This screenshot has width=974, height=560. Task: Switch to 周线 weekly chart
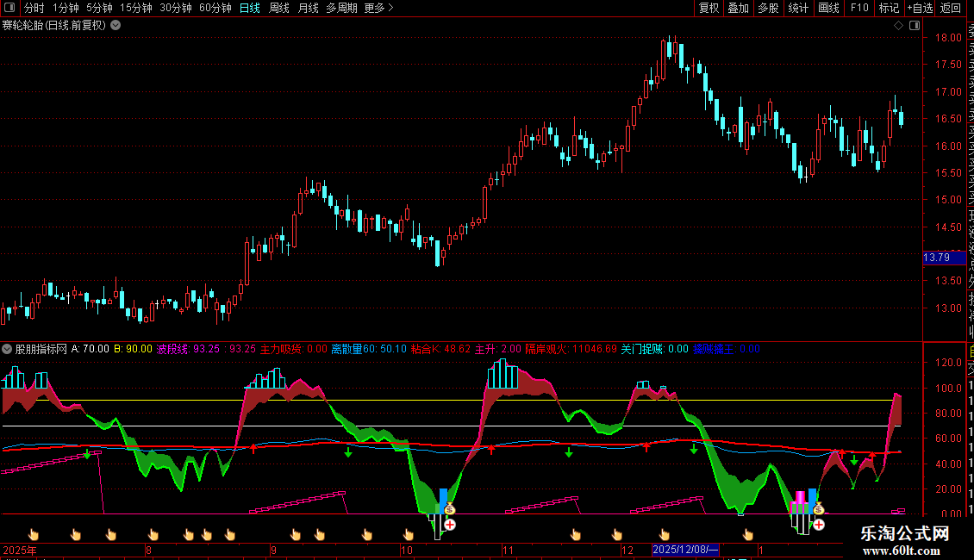coord(279,8)
